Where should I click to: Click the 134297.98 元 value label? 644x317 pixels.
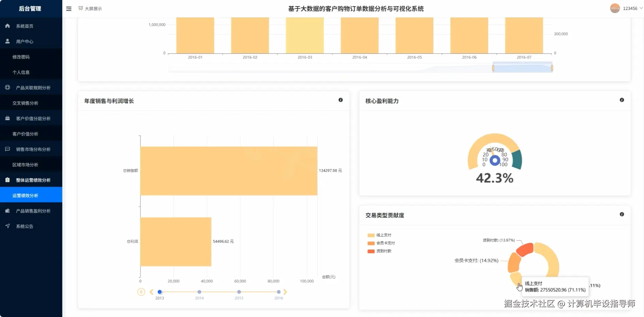[x=330, y=170]
